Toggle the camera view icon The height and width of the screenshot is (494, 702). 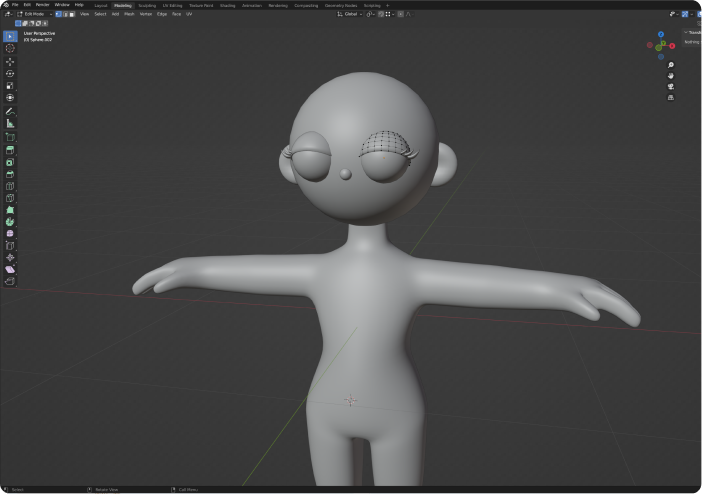tap(671, 86)
